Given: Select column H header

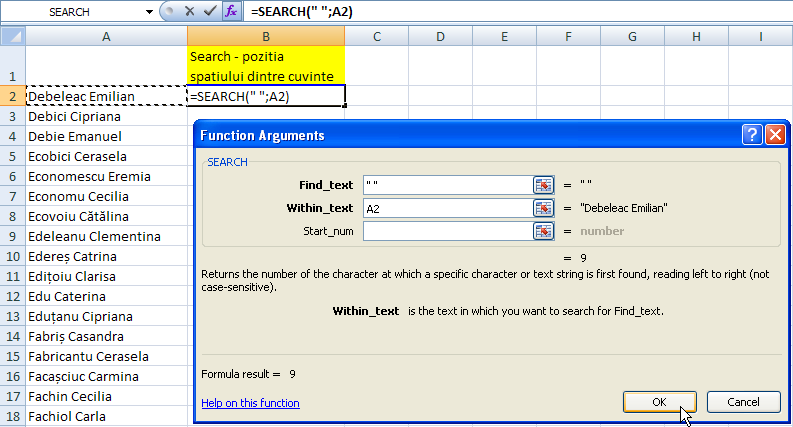Looking at the screenshot, I should 696,36.
